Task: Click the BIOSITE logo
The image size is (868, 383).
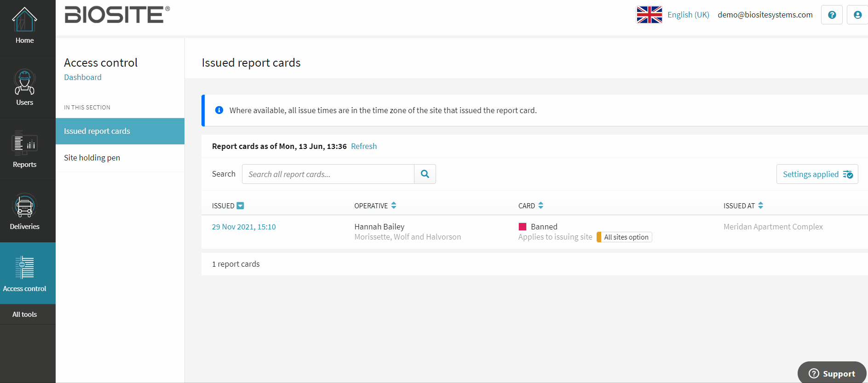Action: coord(117,15)
